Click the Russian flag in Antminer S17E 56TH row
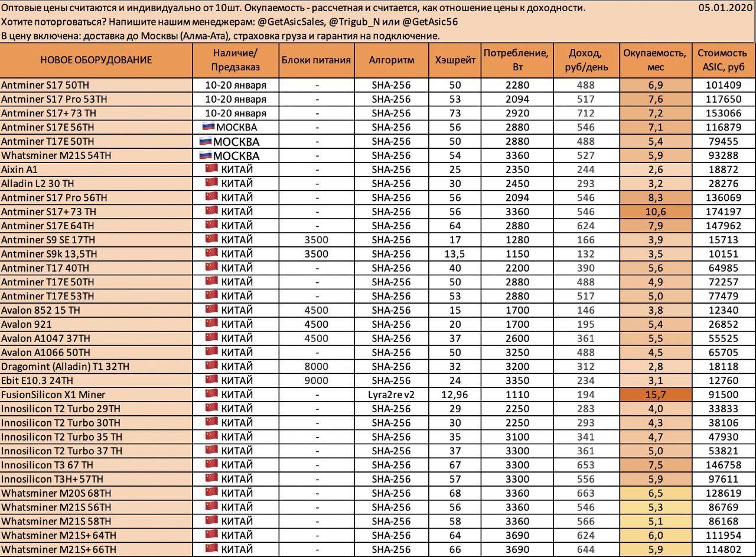 coord(208,127)
